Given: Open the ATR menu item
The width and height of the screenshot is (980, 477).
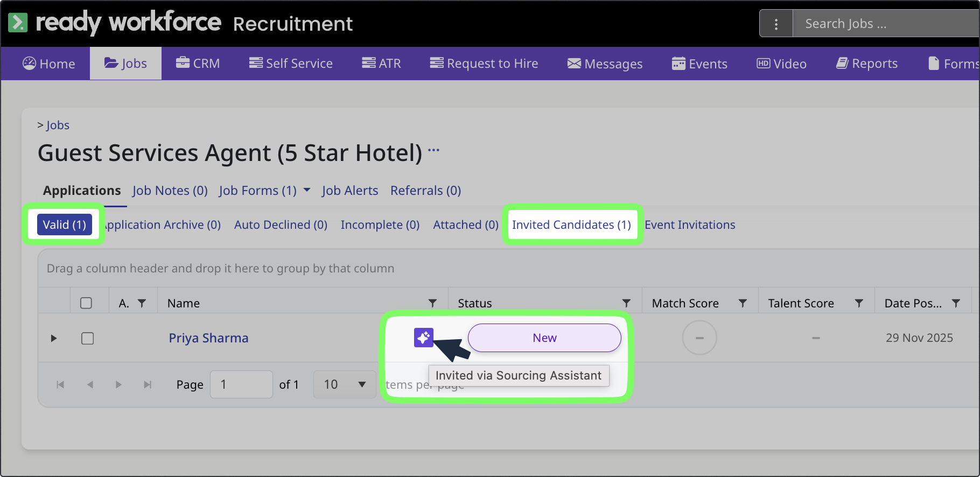Looking at the screenshot, I should click(381, 64).
